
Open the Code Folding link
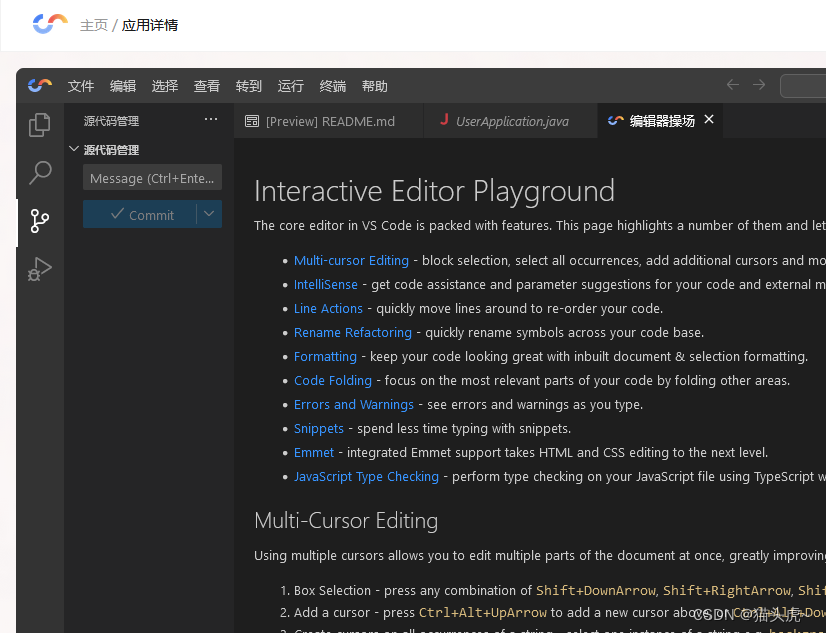[x=333, y=381]
